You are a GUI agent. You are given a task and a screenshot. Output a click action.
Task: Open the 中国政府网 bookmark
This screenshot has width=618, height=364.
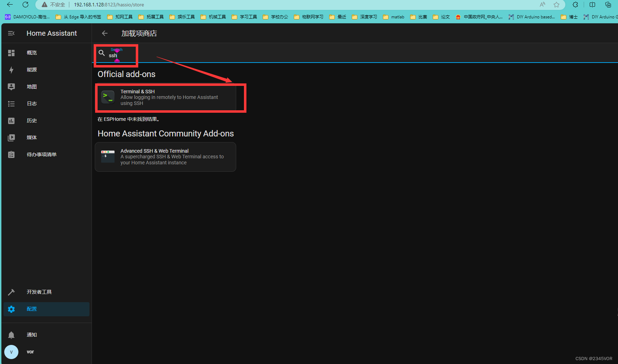point(479,17)
